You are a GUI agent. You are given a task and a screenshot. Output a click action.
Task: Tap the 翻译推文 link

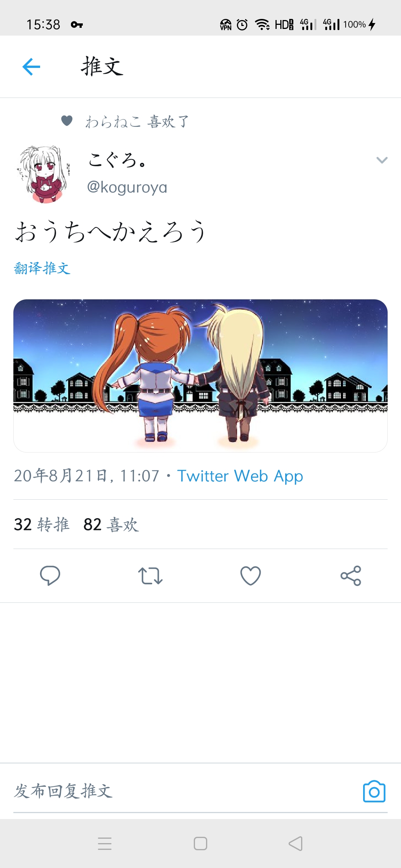click(x=42, y=268)
